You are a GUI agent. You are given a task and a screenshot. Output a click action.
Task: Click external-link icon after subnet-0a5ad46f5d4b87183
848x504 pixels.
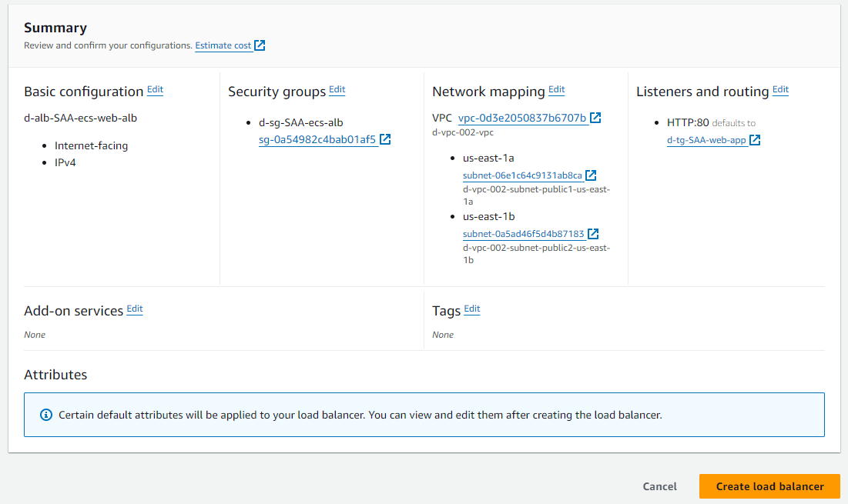point(593,234)
